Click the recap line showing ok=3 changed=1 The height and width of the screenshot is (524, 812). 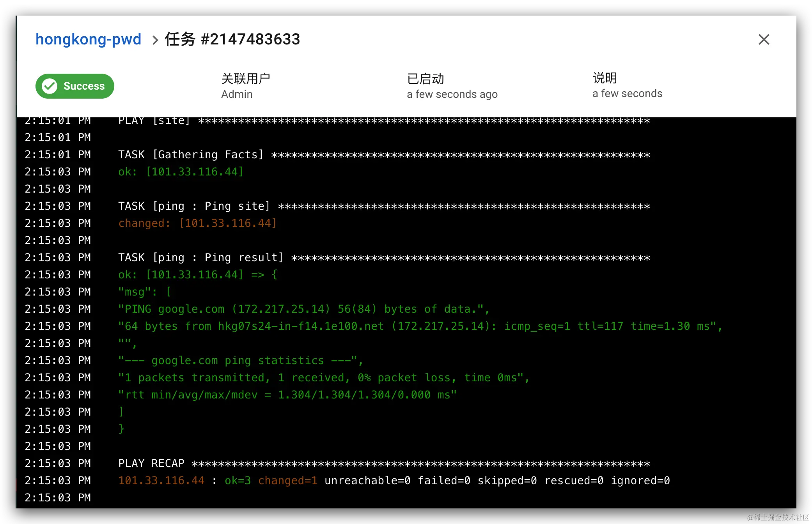(x=394, y=481)
